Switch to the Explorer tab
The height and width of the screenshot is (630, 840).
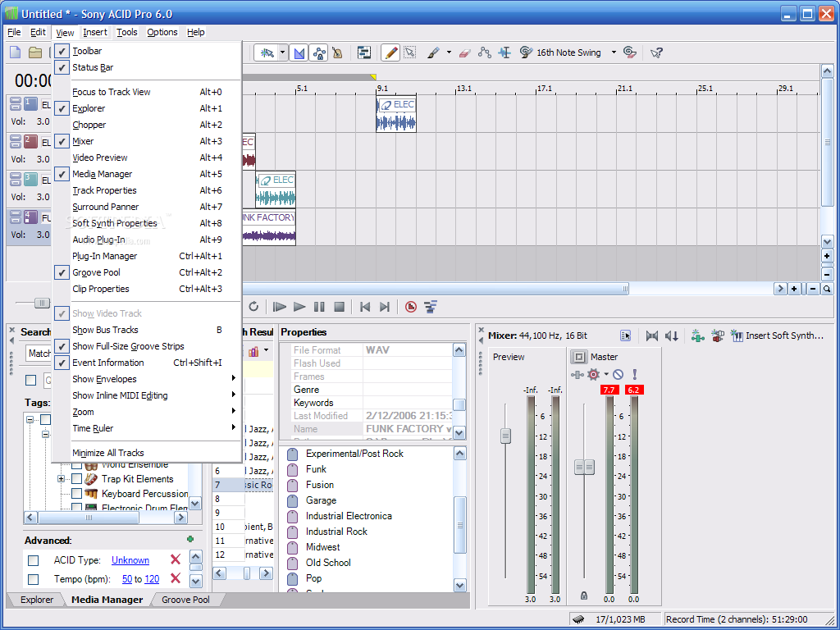pyautogui.click(x=36, y=600)
